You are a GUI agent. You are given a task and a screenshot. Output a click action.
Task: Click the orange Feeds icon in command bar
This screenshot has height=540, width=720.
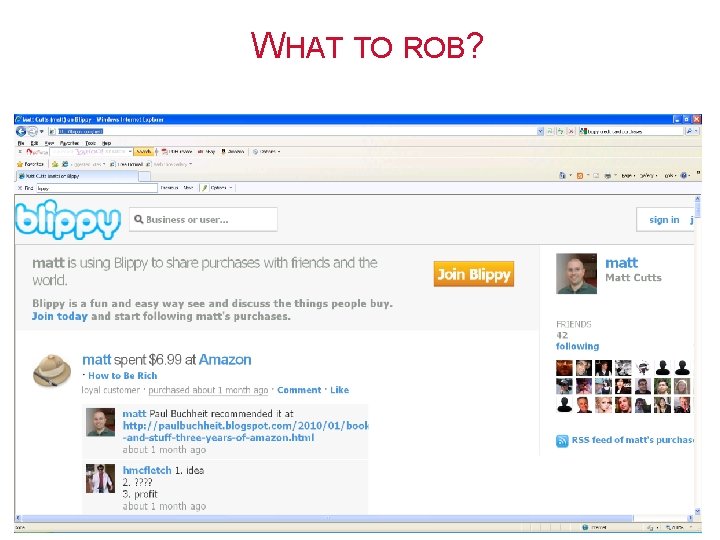coord(579,175)
